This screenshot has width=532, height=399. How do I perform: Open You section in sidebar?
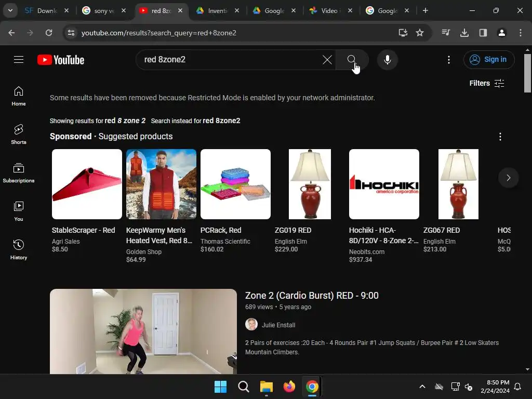click(19, 211)
